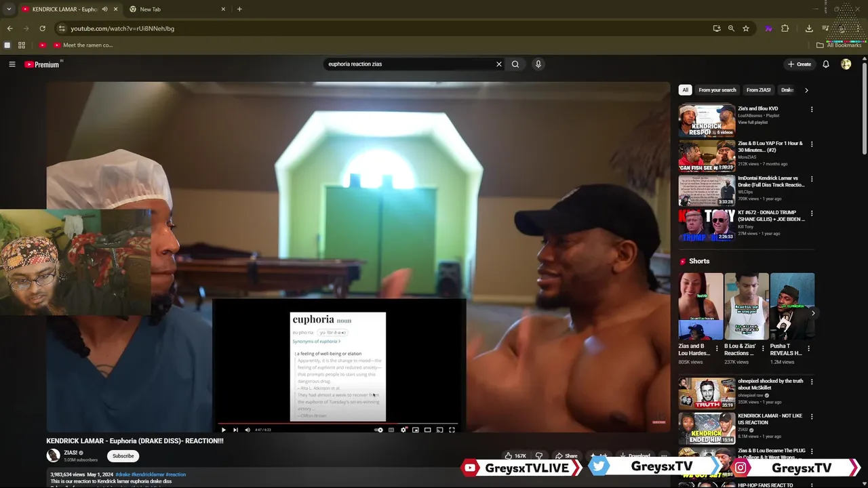Open the Meet the ramen co... bookmark

pos(83,45)
